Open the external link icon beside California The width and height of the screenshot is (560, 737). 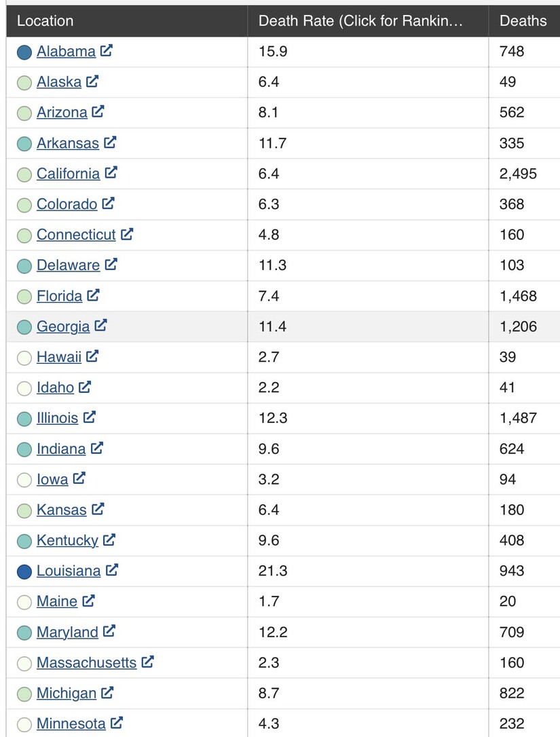pyautogui.click(x=111, y=172)
